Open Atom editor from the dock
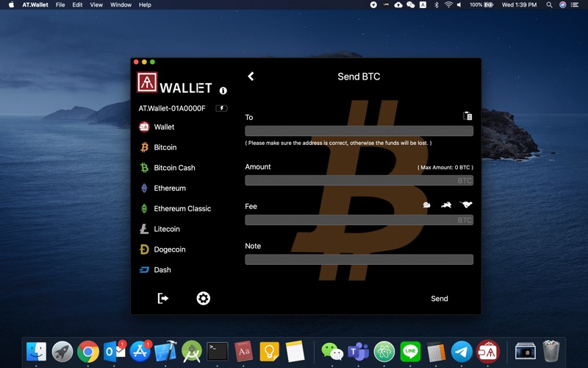 (384, 352)
